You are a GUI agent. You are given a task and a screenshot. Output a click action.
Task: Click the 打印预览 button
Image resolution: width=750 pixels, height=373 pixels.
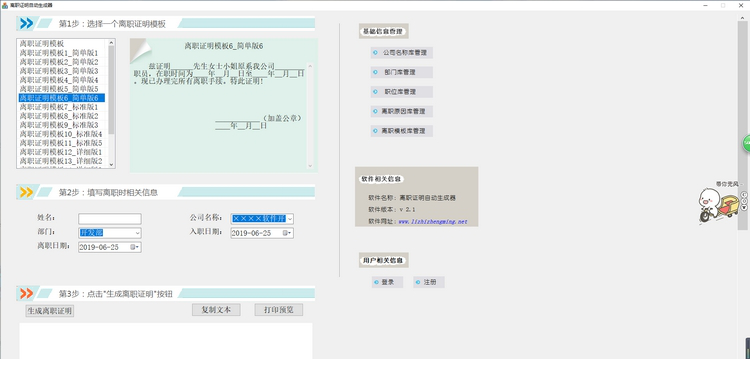click(x=278, y=310)
